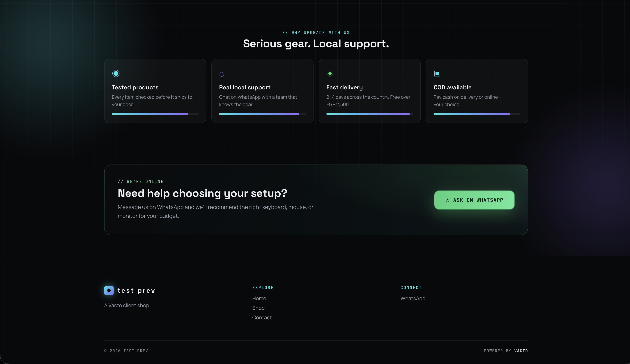Click the test prev logo icon in footer
This screenshot has height=364, width=630.
pyautogui.click(x=109, y=290)
